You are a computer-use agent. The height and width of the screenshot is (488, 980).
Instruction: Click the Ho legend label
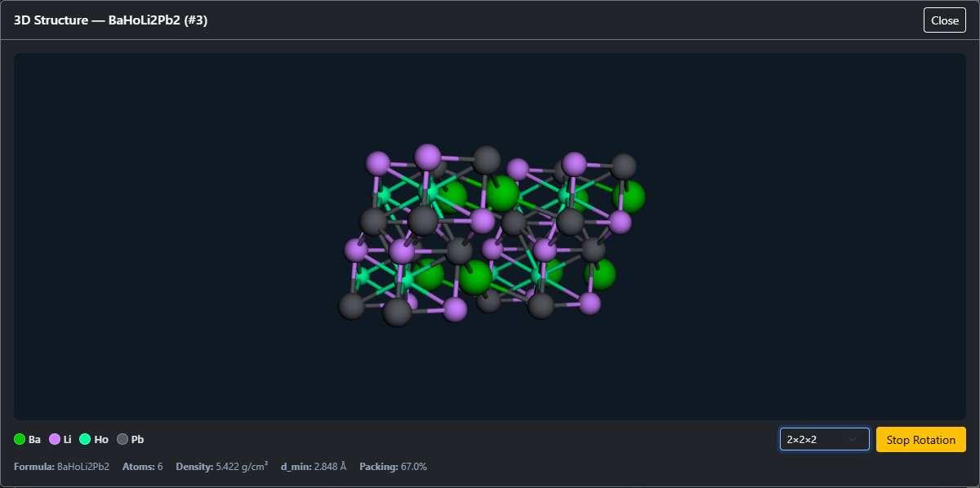pos(101,439)
